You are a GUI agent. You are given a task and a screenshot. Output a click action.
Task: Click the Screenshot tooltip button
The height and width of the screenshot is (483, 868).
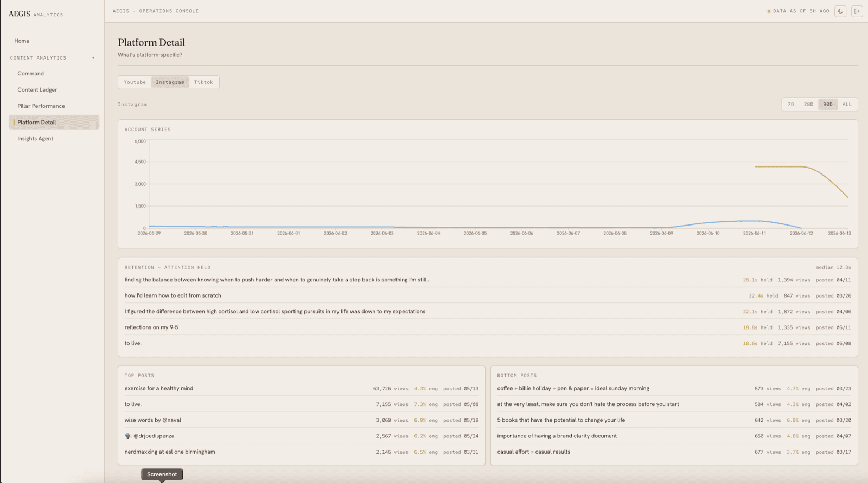(162, 474)
